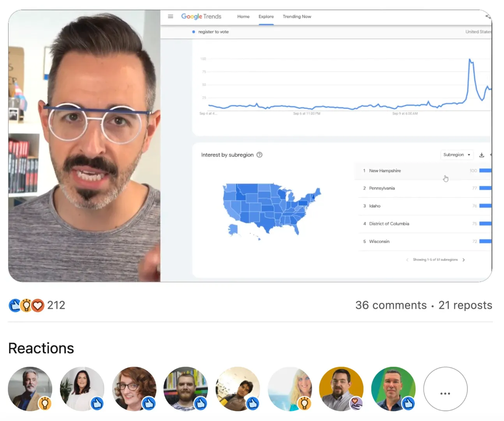This screenshot has height=421, width=504.
Task: Open the Google Trends hamburger menu
Action: click(170, 16)
